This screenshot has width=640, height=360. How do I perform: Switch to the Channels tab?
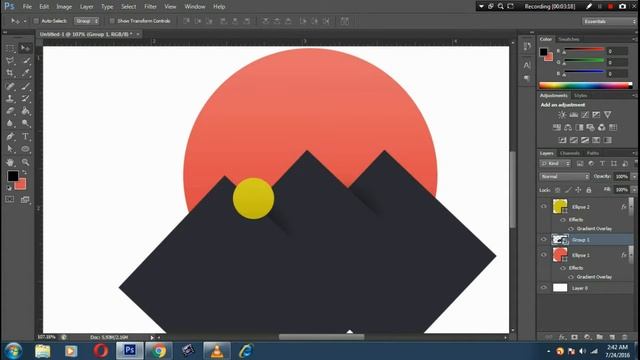point(570,153)
